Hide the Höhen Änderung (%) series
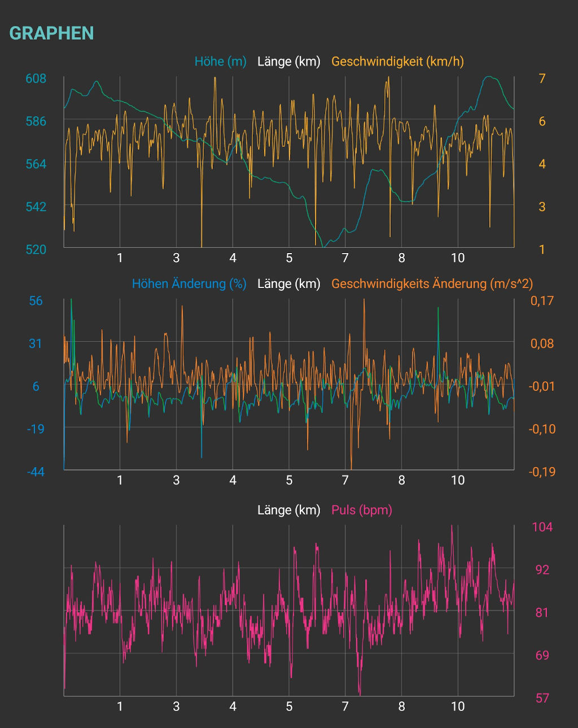 [x=189, y=284]
